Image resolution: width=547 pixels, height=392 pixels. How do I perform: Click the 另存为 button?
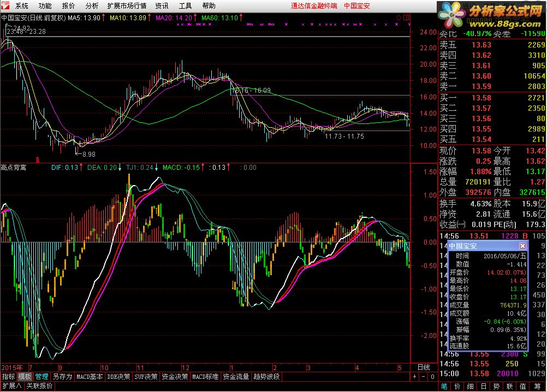(x=62, y=377)
